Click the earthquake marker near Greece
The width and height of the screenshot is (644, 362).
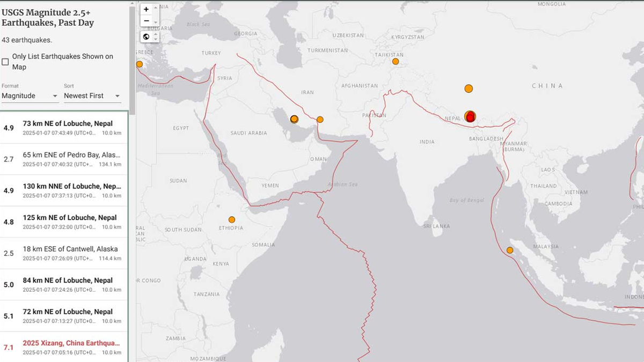point(140,64)
